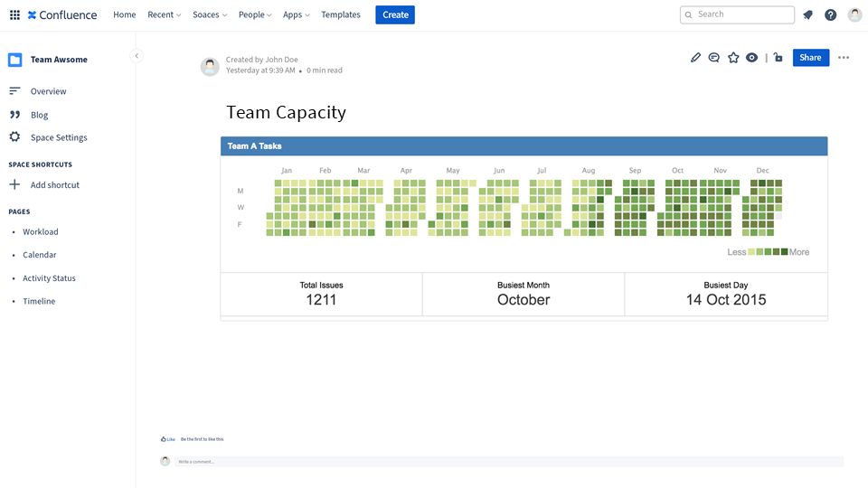Click the plus icon beside Add shortcut
This screenshot has height=488, width=868.
15,184
